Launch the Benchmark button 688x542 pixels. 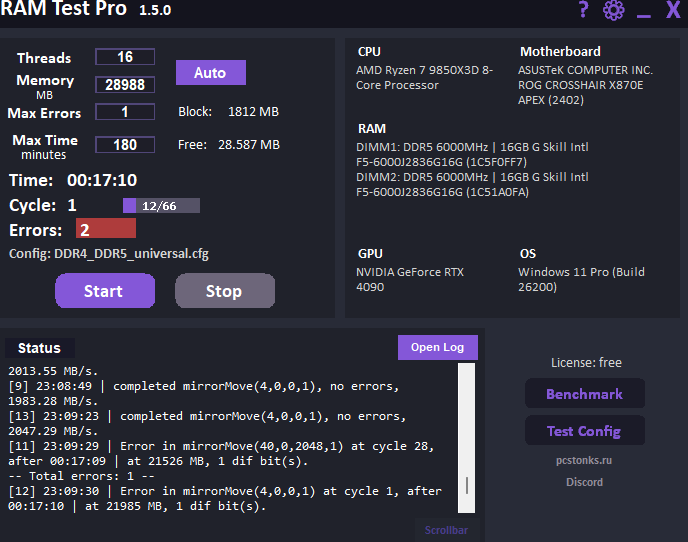point(584,394)
